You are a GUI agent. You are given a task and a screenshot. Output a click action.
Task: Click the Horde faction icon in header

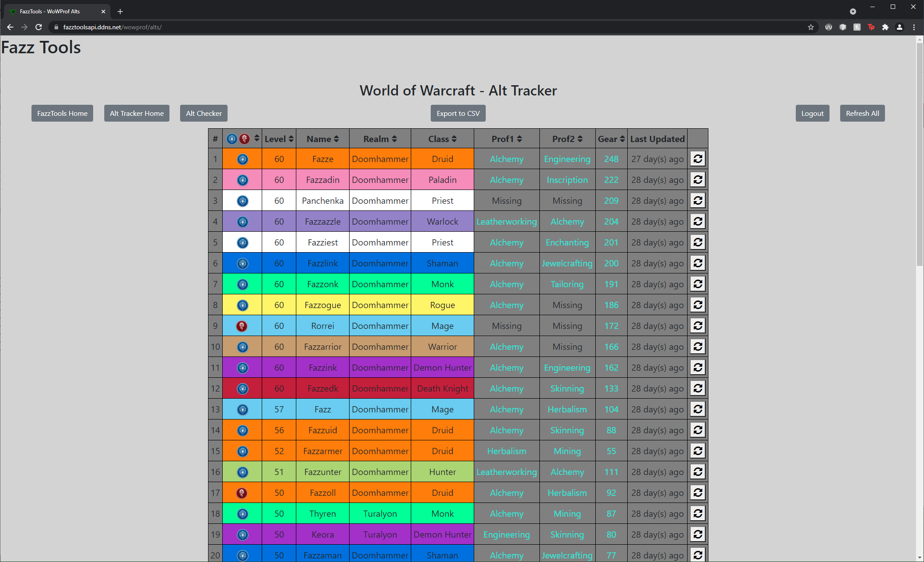click(x=244, y=139)
